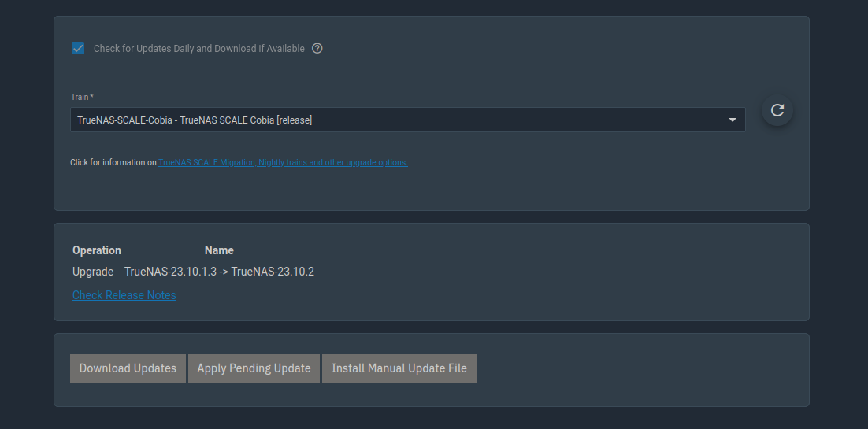
Task: Select the TrueNAS-SCALE-Cobia release train value
Action: tap(195, 120)
